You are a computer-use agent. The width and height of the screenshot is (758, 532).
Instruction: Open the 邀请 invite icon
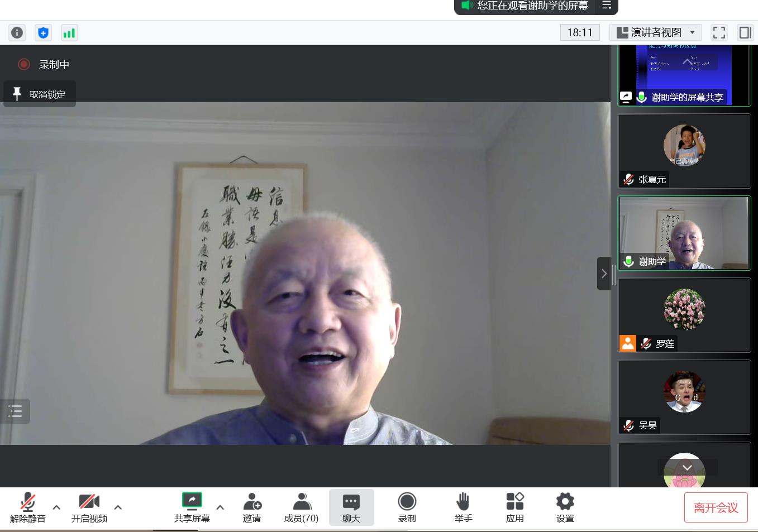pyautogui.click(x=252, y=507)
